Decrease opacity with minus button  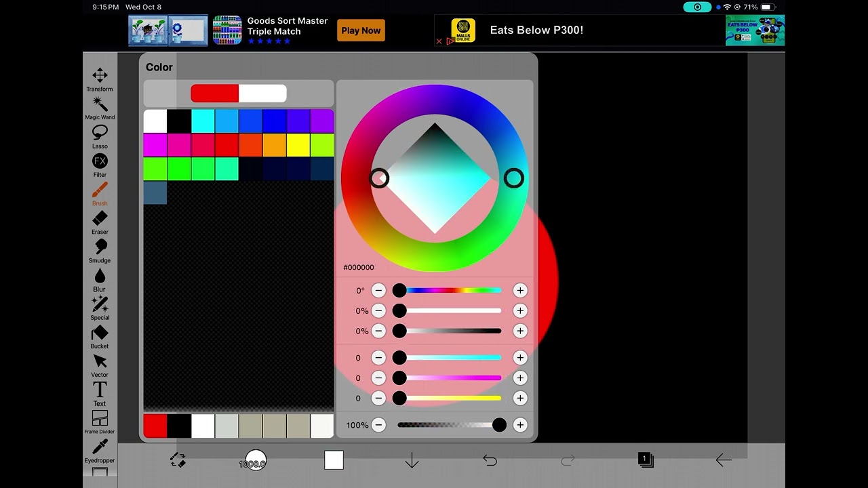[x=379, y=425]
